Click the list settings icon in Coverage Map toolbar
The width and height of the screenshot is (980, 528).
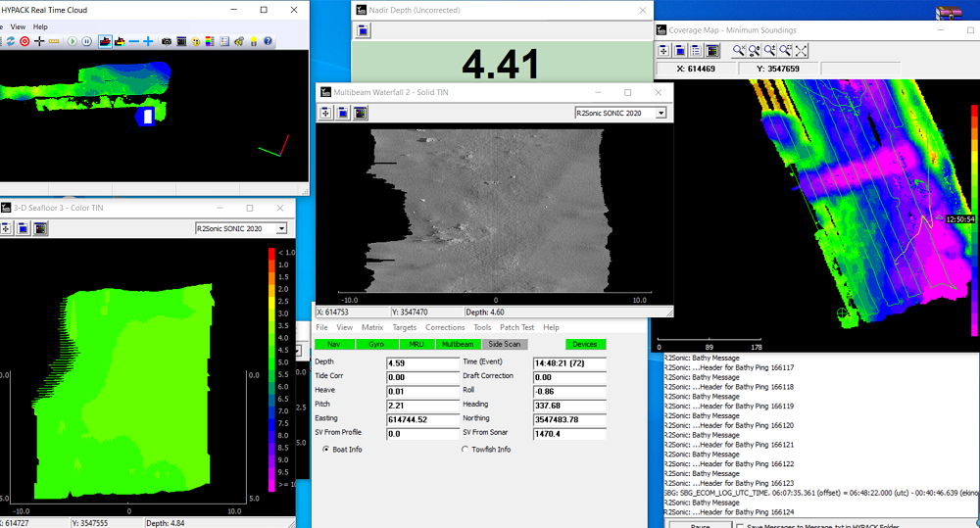click(696, 51)
